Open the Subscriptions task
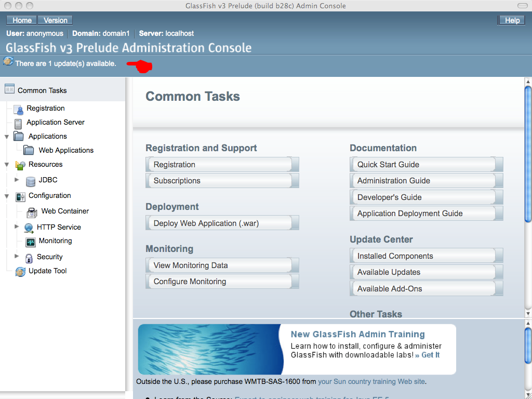 (x=222, y=181)
